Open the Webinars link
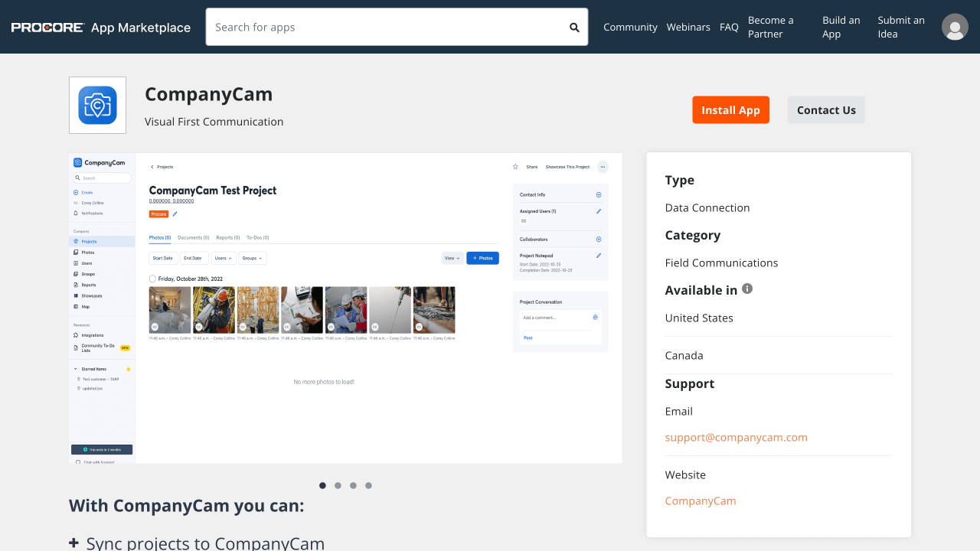 point(688,27)
